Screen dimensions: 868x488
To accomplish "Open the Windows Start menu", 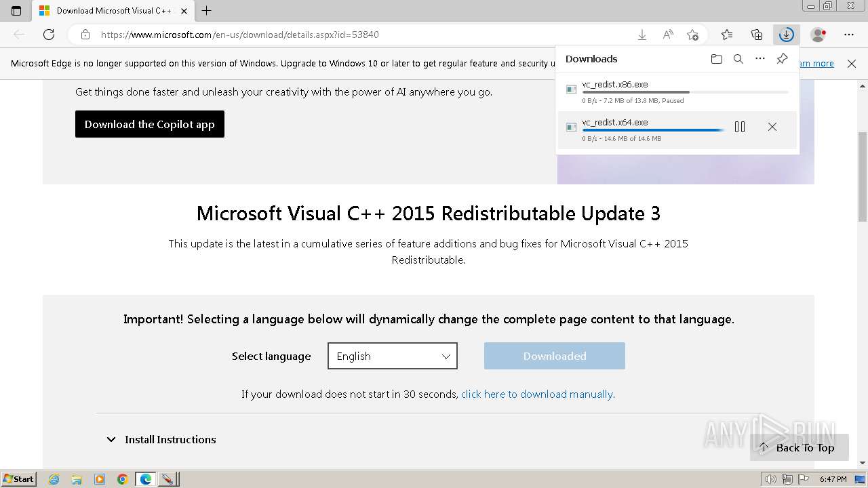I will coord(18,479).
